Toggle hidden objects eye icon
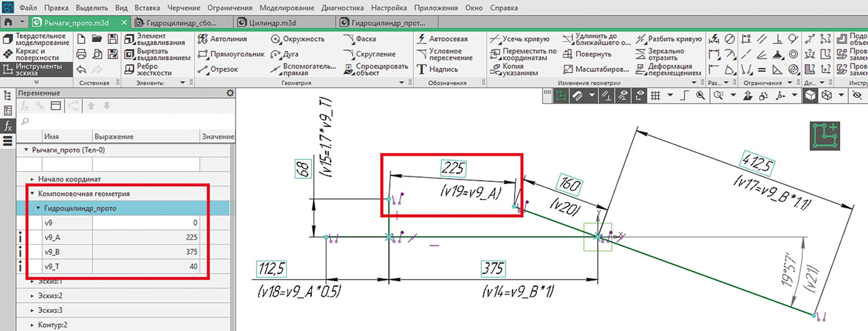The image size is (868, 331). point(857,95)
